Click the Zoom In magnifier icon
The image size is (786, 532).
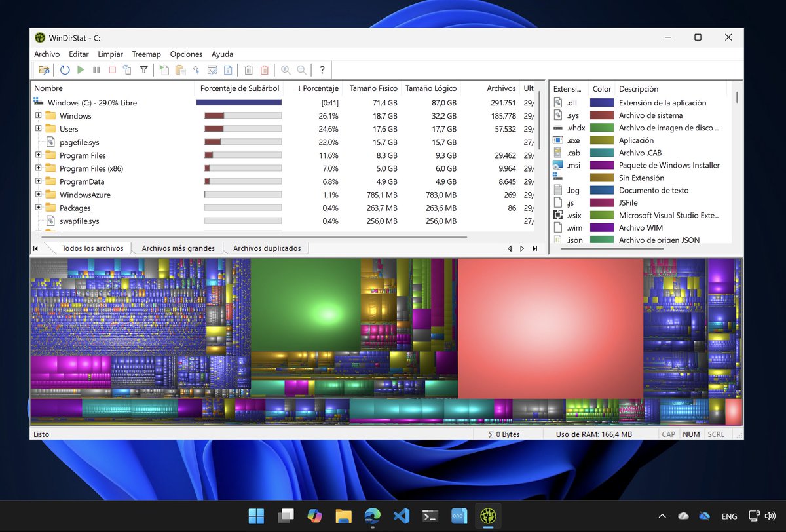click(286, 70)
